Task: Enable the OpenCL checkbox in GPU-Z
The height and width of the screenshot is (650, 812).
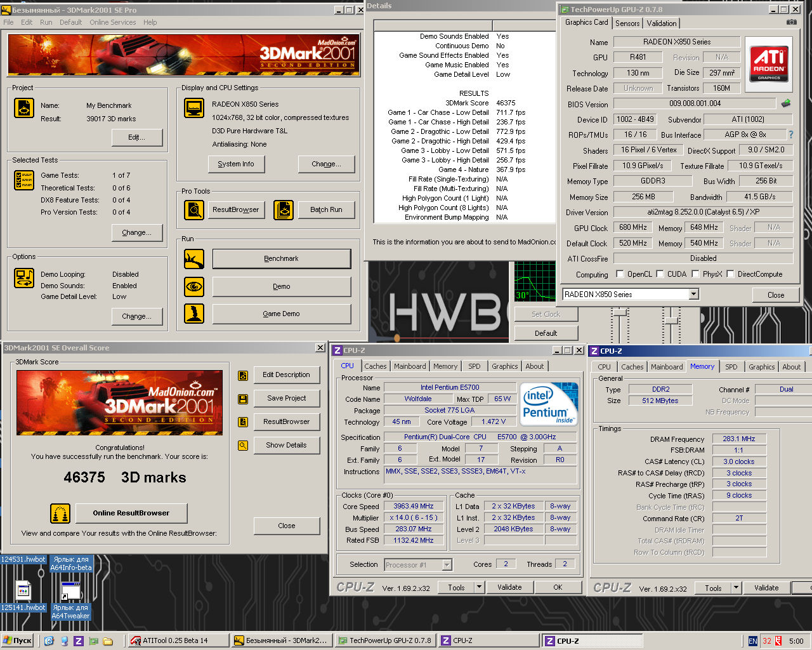Action: pyautogui.click(x=620, y=274)
